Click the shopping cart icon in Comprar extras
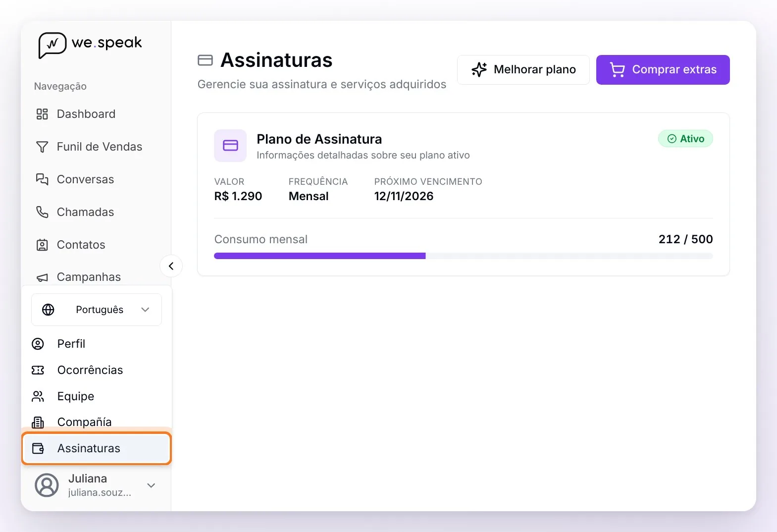Screen dimensions: 777x532 pos(617,69)
